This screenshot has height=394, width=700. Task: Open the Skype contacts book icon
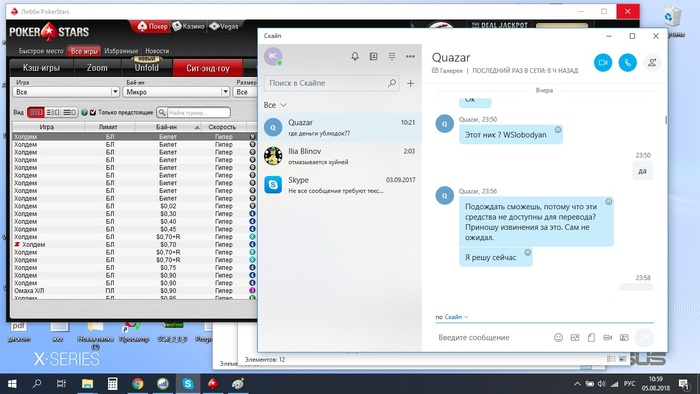(373, 56)
